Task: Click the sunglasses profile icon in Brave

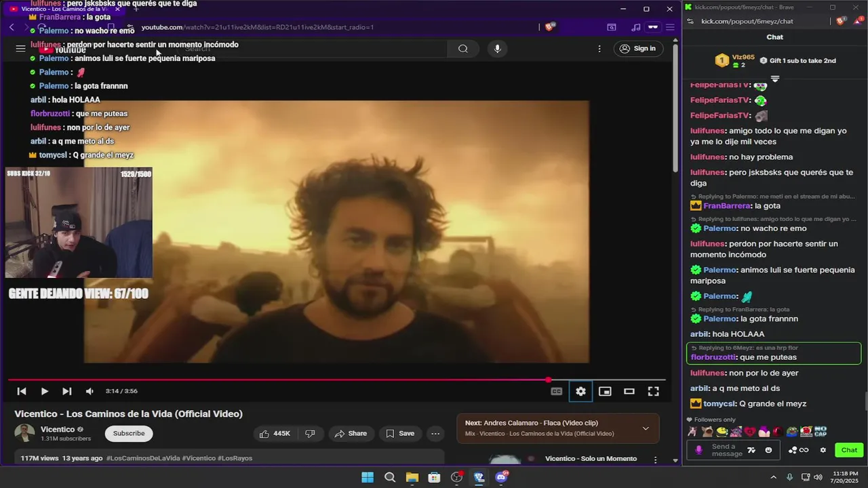Action: click(653, 27)
